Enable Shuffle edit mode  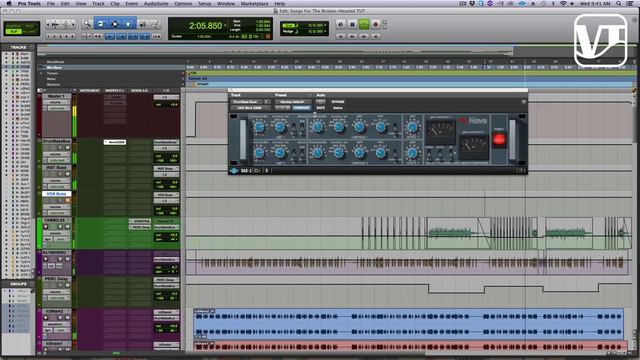coord(14,26)
